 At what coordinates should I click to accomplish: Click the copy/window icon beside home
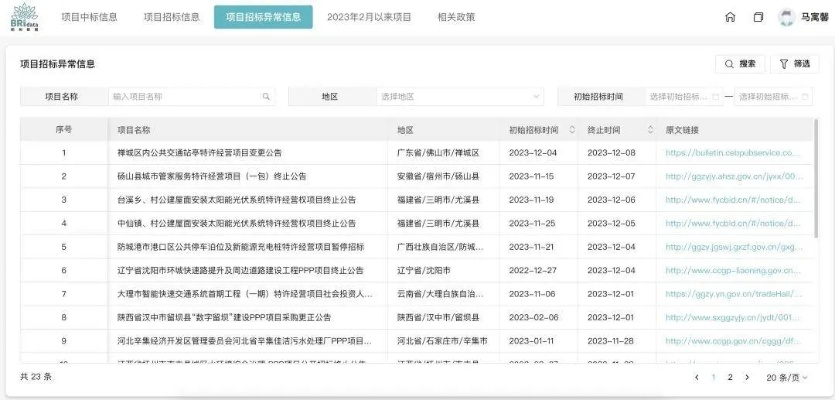coord(758,18)
